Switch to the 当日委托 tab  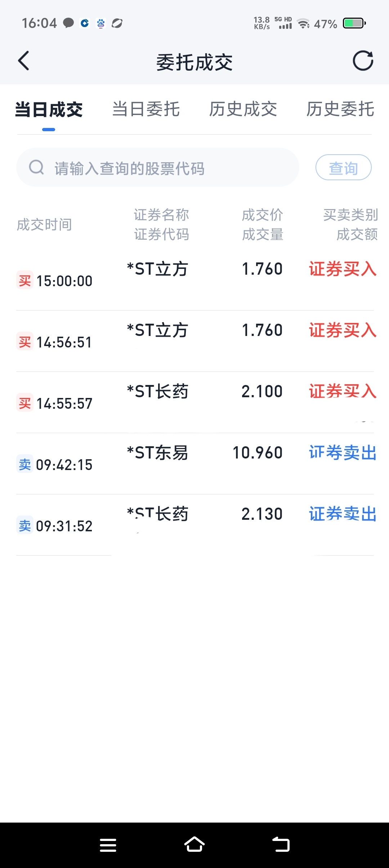pyautogui.click(x=146, y=109)
